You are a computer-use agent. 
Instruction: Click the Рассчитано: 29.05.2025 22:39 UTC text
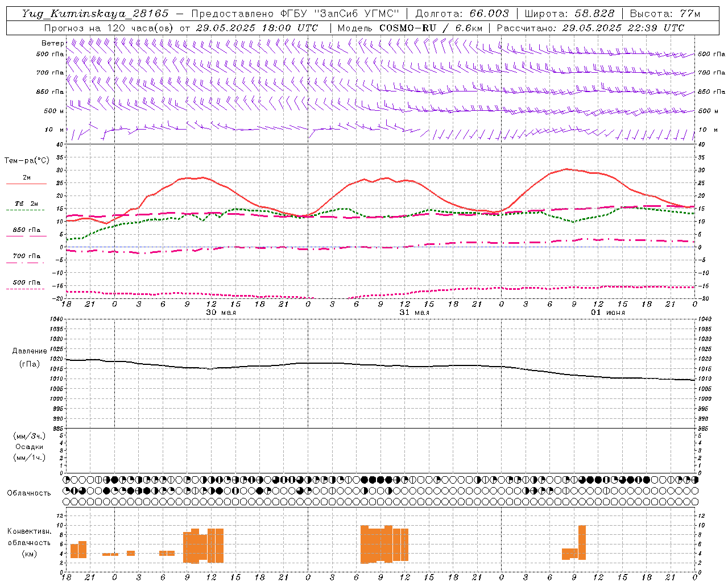pyautogui.click(x=590, y=28)
